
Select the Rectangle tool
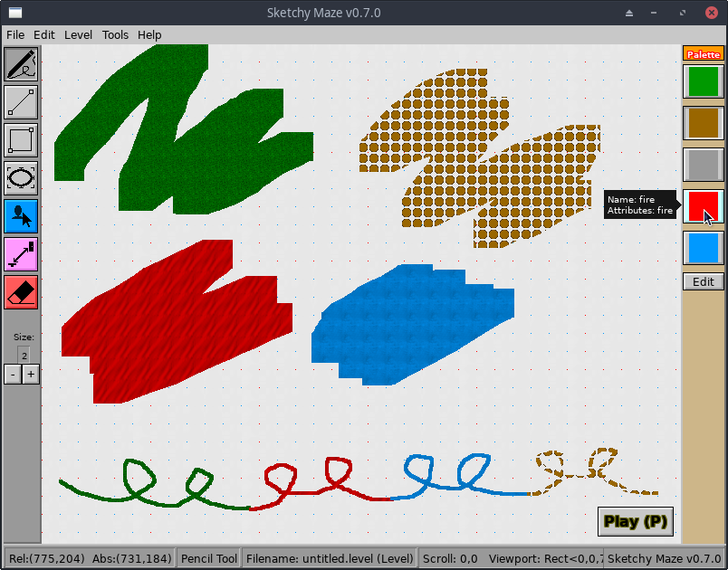21,140
